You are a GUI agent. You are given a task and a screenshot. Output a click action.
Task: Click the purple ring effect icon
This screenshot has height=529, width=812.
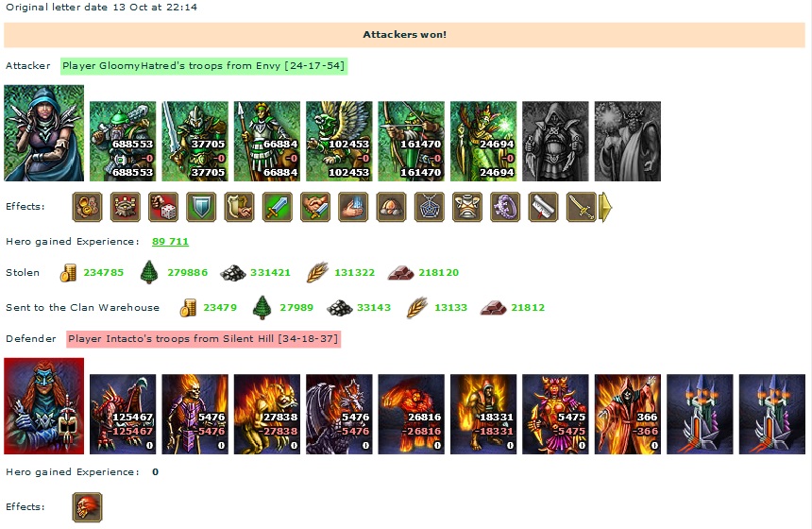(x=505, y=207)
